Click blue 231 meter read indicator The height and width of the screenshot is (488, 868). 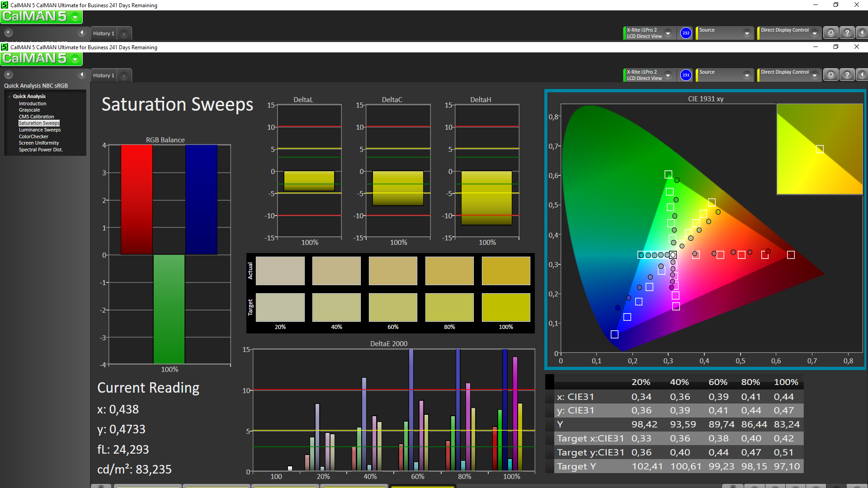coord(686,75)
